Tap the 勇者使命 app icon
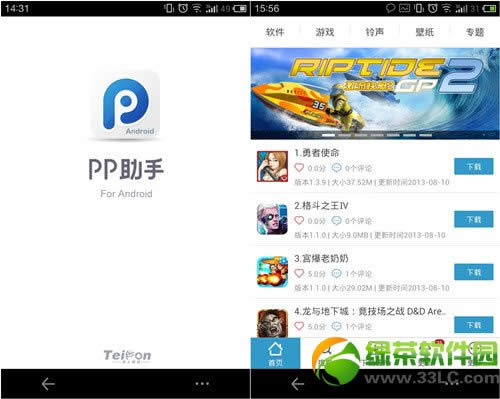The height and width of the screenshot is (399, 500). coord(272,166)
